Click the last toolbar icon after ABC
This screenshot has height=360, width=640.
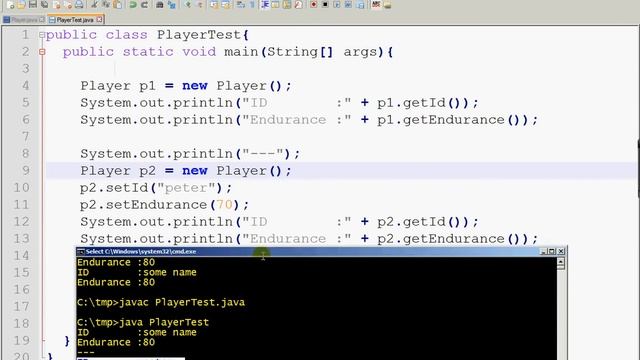pos(387,4)
